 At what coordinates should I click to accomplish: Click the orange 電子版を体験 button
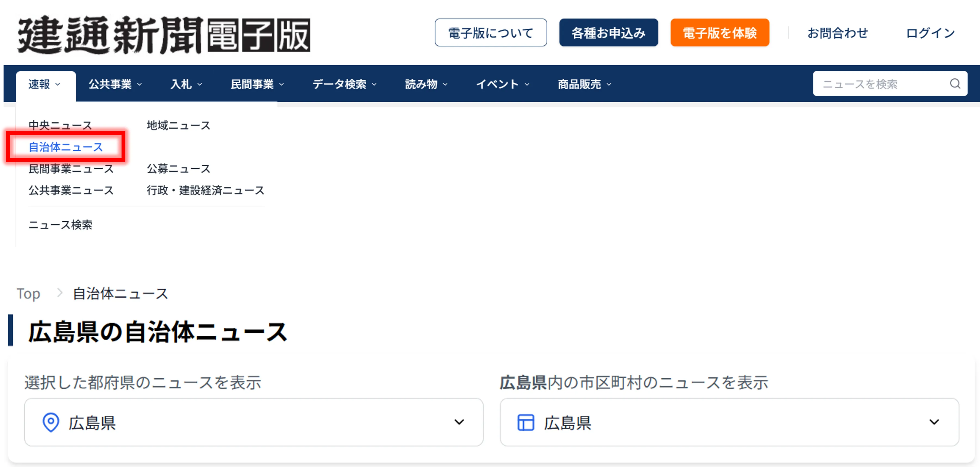[720, 33]
